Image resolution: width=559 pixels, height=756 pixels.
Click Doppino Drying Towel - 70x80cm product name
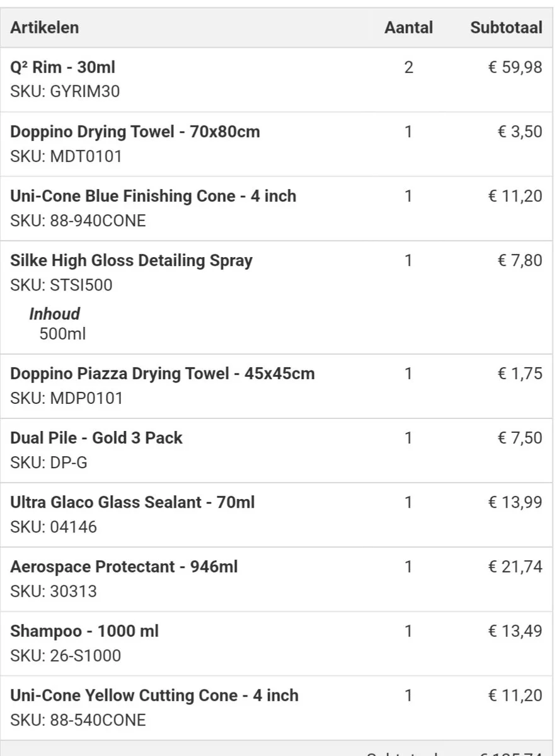point(135,132)
